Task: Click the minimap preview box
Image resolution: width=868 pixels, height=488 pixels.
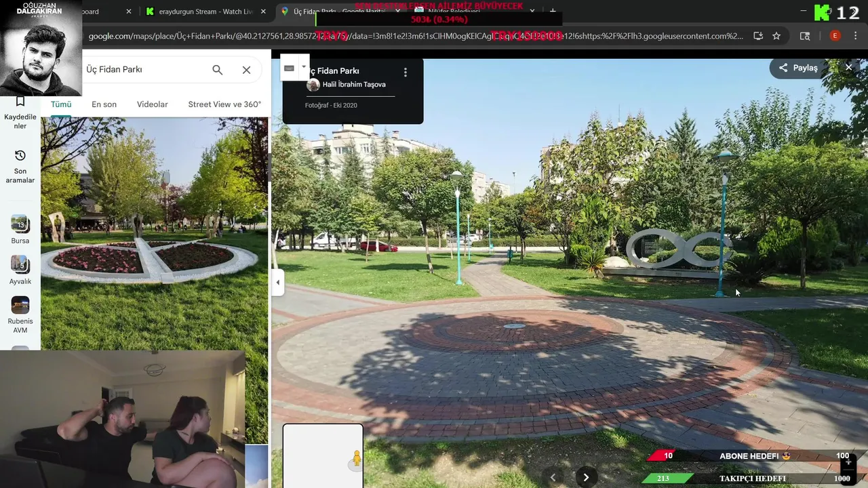Action: (323, 455)
